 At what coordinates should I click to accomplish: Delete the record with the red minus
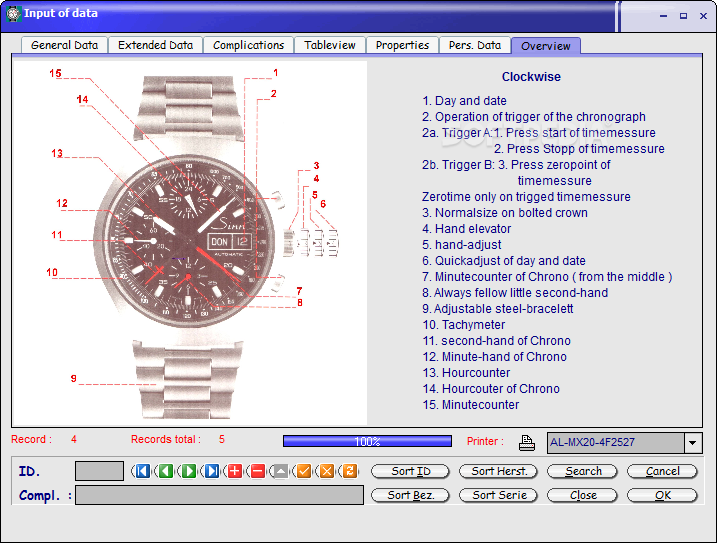[257, 471]
